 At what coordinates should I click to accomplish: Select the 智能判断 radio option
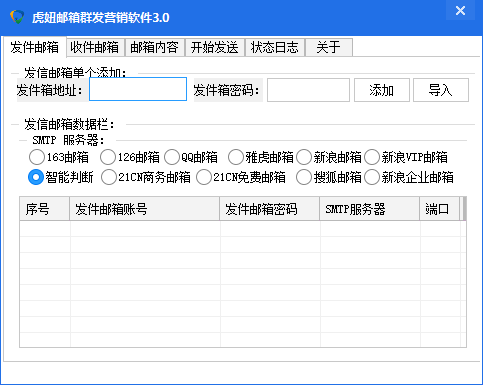point(61,177)
